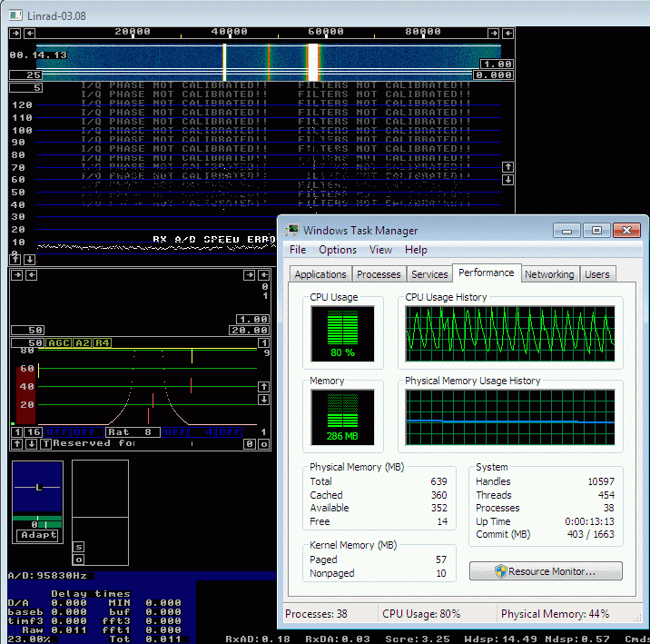Switch to the Networking tab

pos(549,274)
